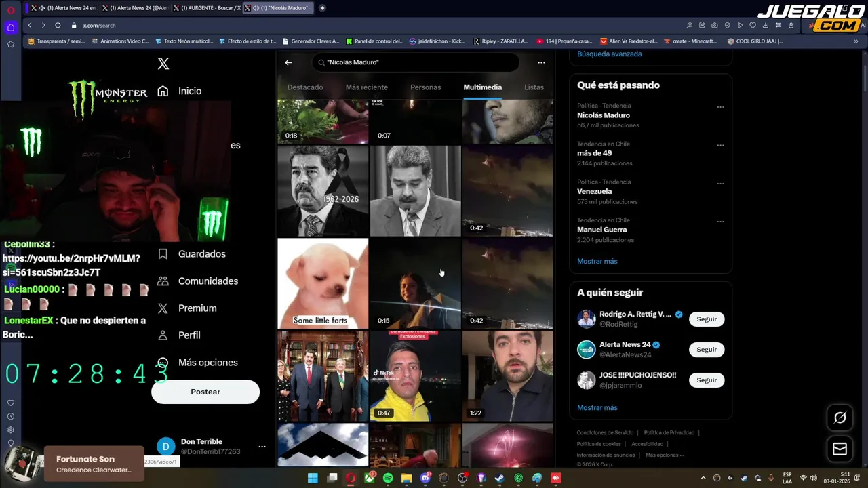The width and height of the screenshot is (868, 488).
Task: Click Mostrar más under A quién seguir
Action: pos(597,407)
